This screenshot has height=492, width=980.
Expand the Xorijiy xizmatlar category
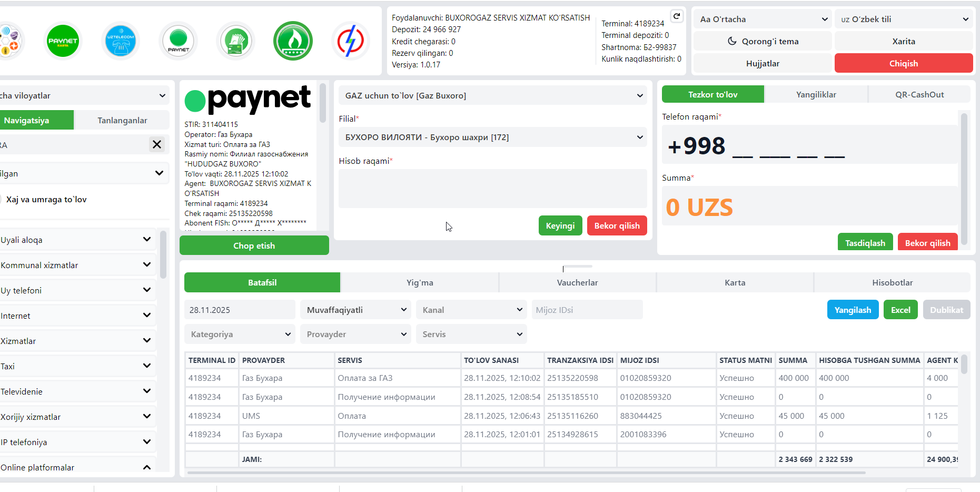pos(77,417)
